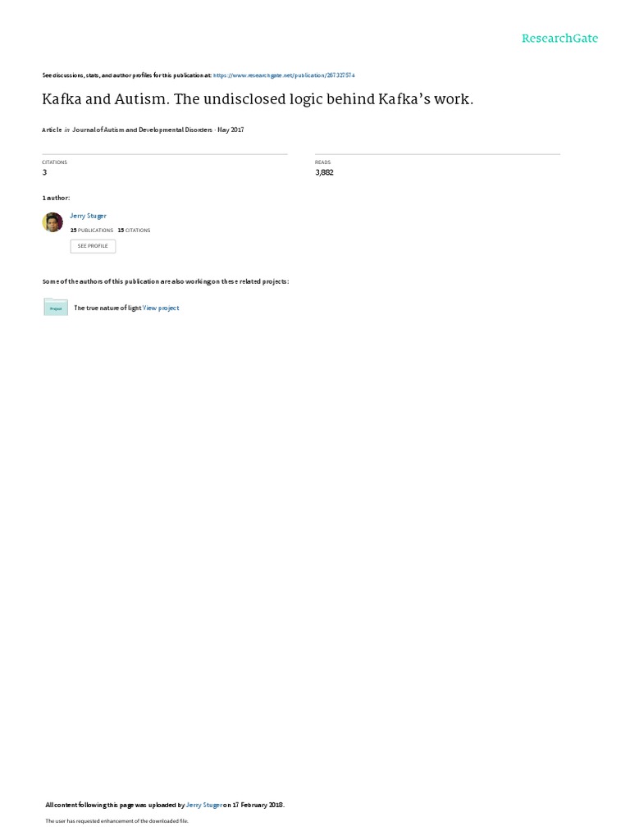Click the project folder icon
630x840 pixels.
coord(56,307)
